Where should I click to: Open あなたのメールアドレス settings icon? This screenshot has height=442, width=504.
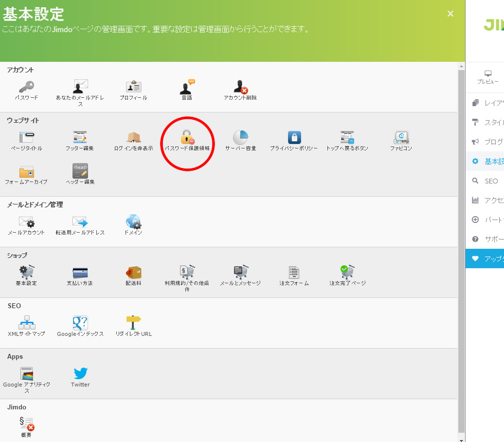coord(80,86)
